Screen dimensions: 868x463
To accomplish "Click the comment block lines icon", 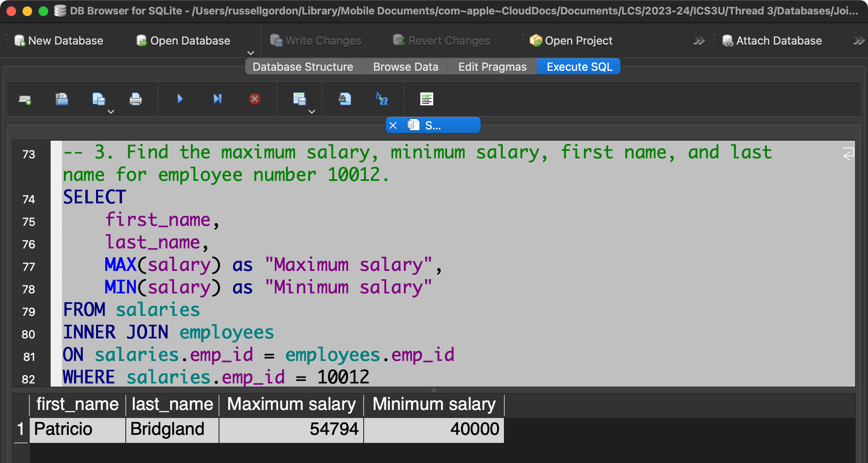I will 426,99.
